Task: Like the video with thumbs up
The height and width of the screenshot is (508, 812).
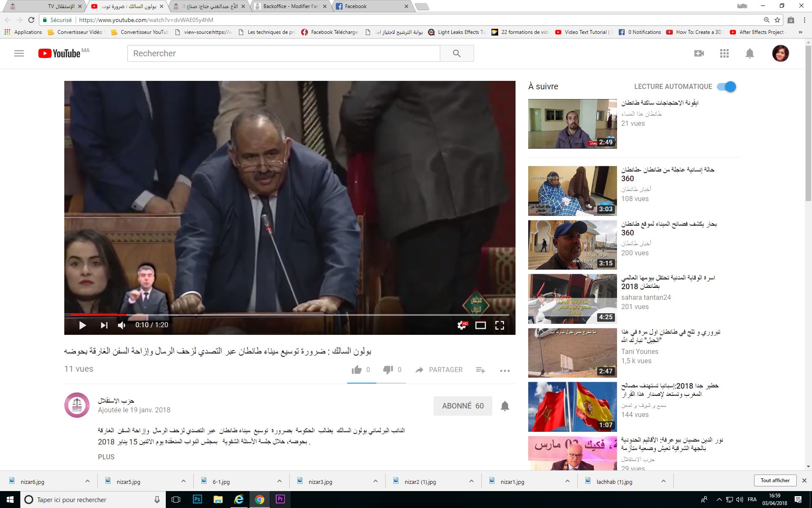Action: pos(357,370)
